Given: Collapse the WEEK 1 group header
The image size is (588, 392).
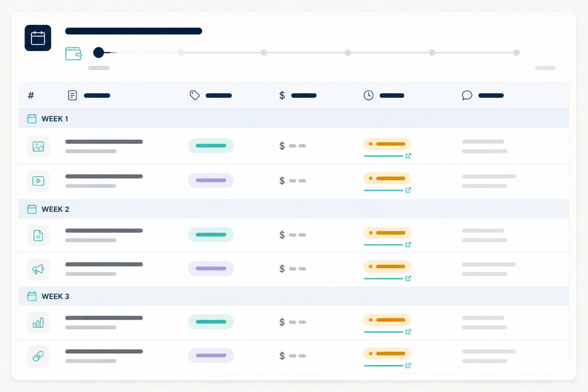Looking at the screenshot, I should pyautogui.click(x=294, y=119).
